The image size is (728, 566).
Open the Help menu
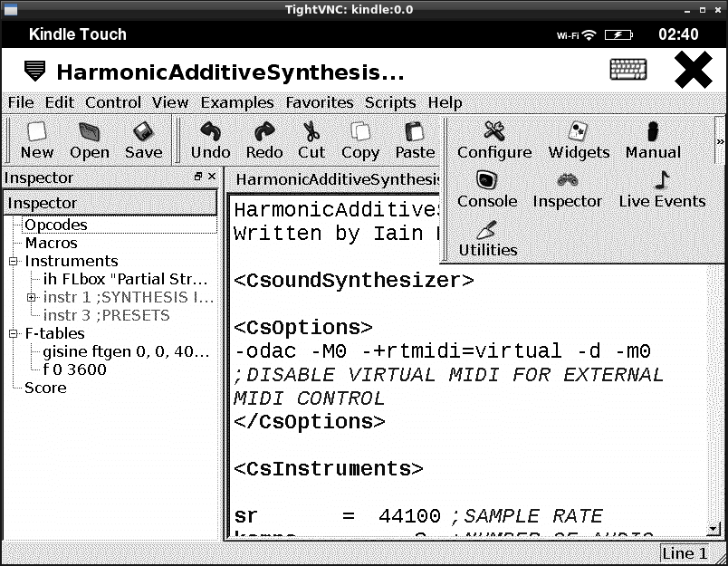pyautogui.click(x=445, y=102)
